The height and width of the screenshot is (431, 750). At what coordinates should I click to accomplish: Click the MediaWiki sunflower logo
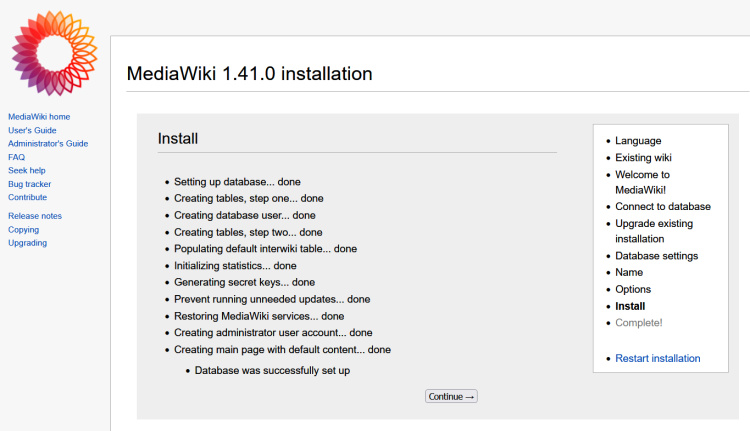tap(54, 53)
